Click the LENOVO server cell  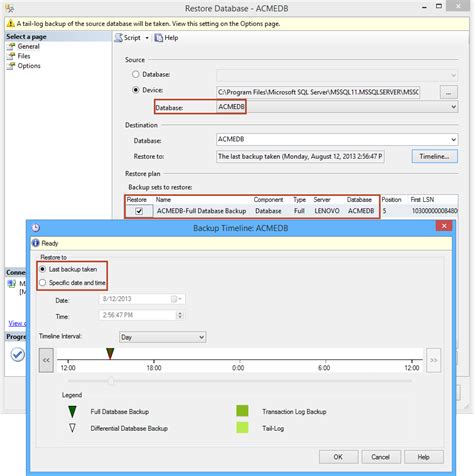[x=327, y=211]
